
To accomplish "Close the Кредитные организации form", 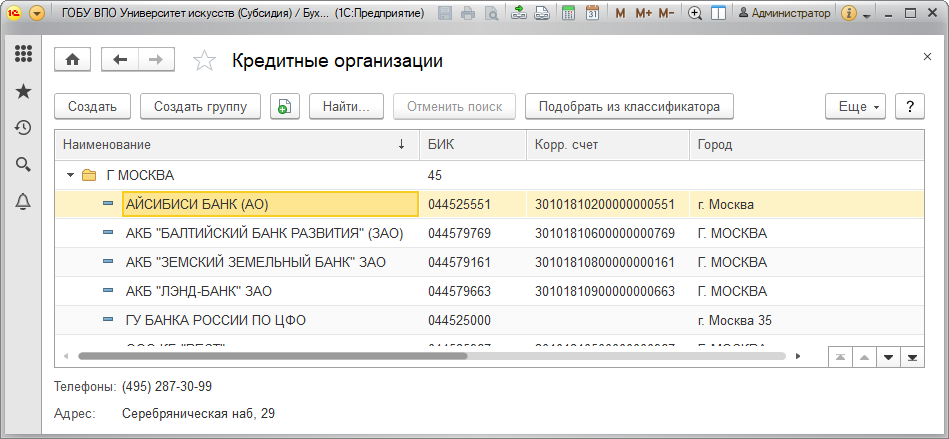I will (927, 56).
